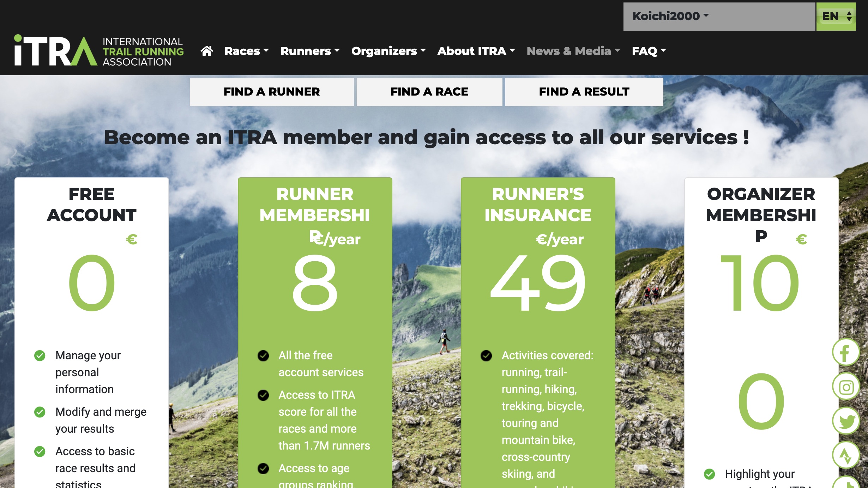Click the checkmark beside All the free account services

pos(263,355)
